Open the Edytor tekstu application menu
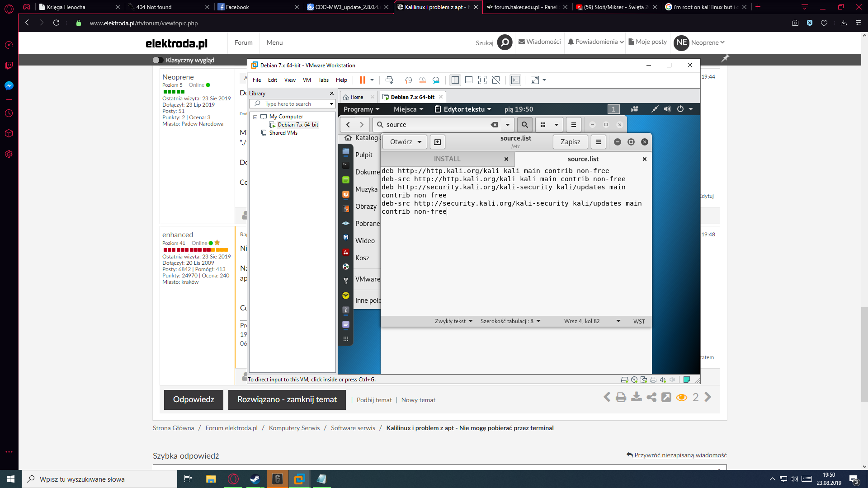Viewport: 868px width, 488px height. [463, 109]
